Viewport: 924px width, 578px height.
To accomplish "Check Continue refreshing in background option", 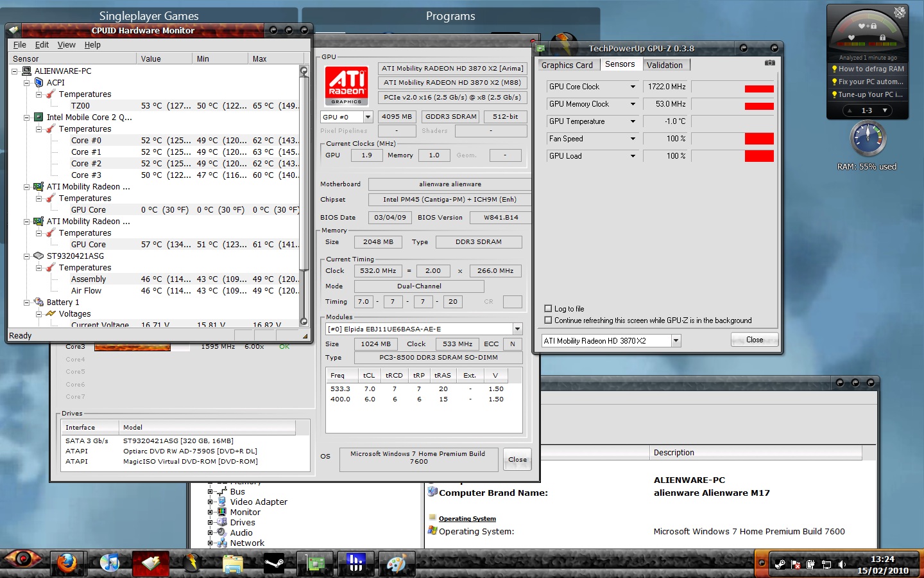I will click(548, 320).
